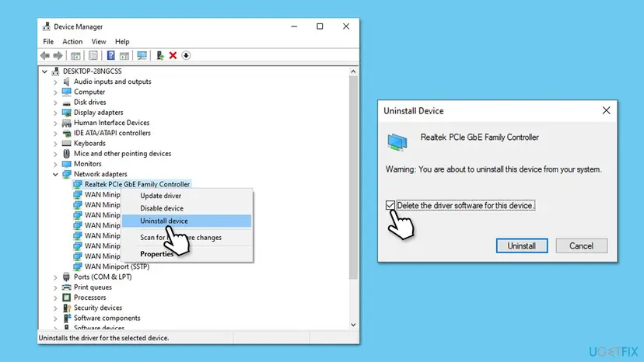The image size is (644, 362).
Task: Expand the Display adapters category
Action: pyautogui.click(x=55, y=113)
